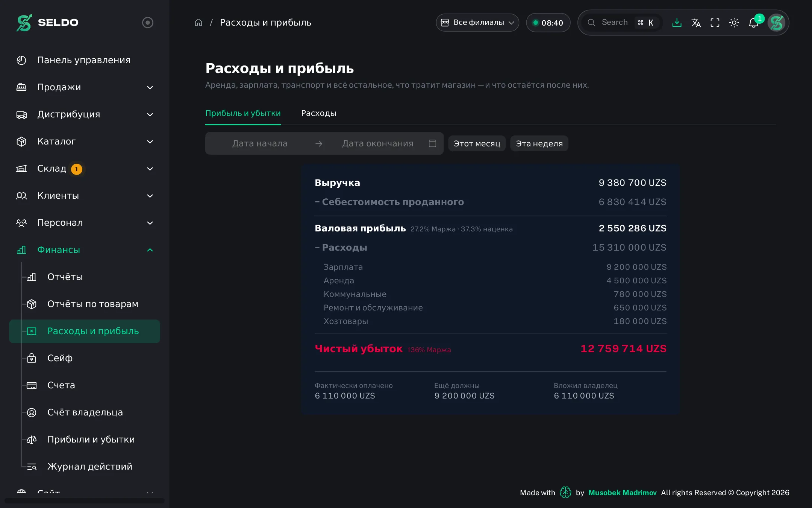
Task: Click the sidebar horizontal scrollbar
Action: coord(85,500)
